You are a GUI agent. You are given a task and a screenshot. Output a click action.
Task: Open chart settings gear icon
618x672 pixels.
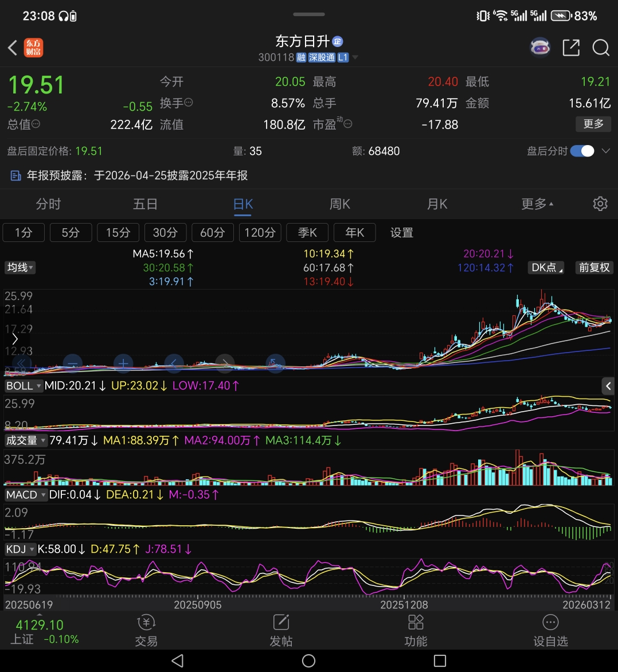pyautogui.click(x=600, y=204)
